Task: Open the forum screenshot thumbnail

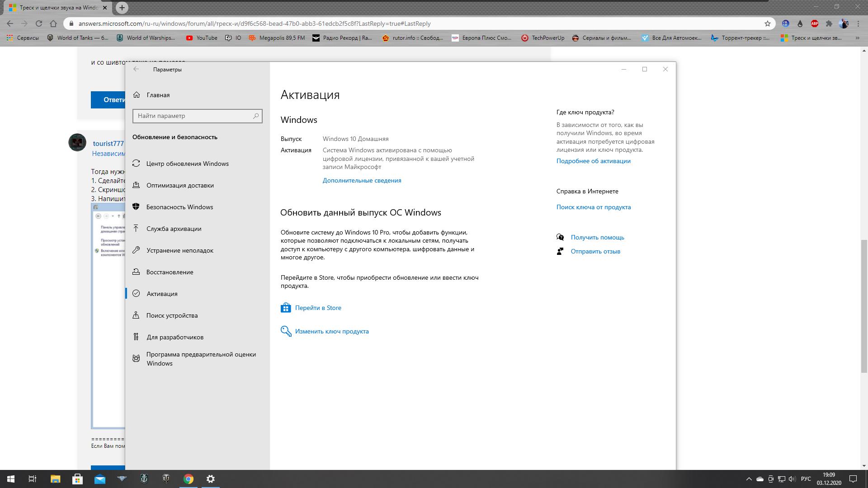Action: click(108, 316)
